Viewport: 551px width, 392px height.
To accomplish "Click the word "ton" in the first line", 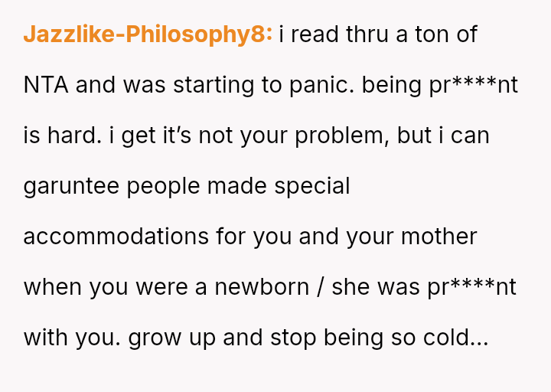I will click(434, 34).
